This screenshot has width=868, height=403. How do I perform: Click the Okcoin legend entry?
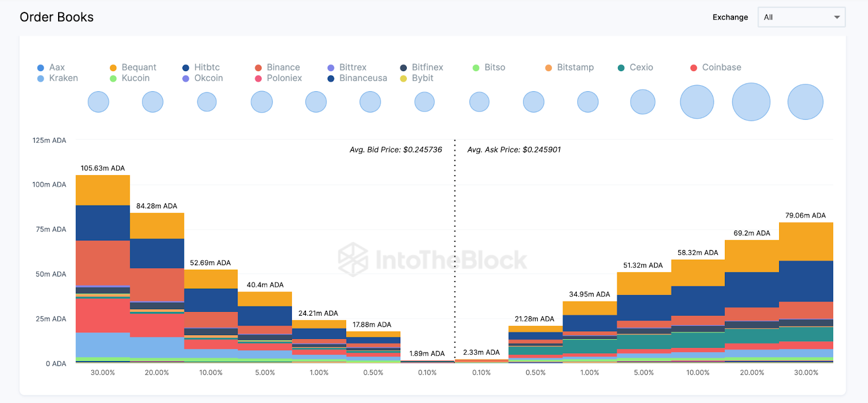coord(208,78)
